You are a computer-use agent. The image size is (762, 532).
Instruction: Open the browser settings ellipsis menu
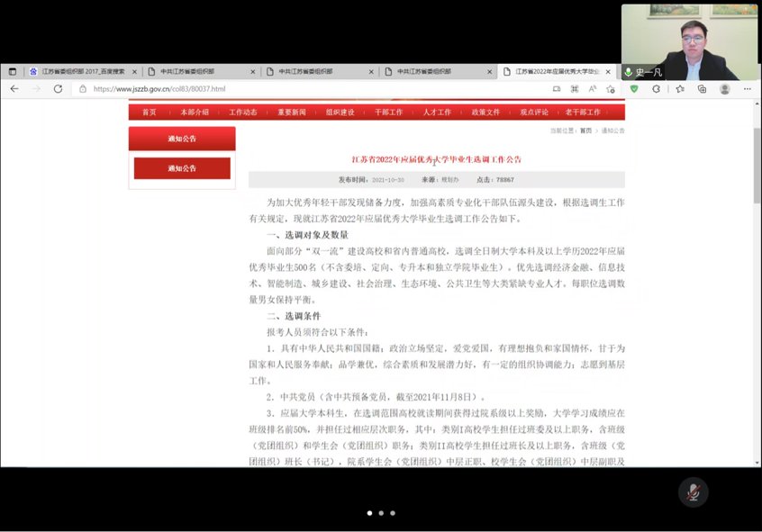pyautogui.click(x=747, y=89)
